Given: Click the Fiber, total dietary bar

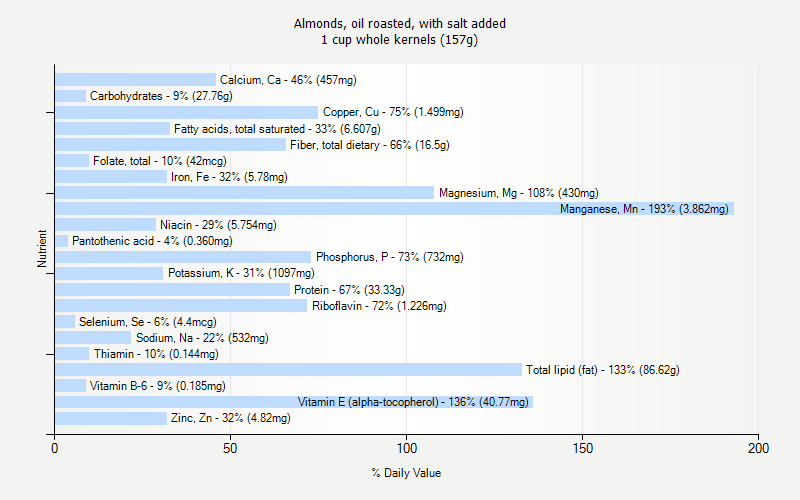Looking at the screenshot, I should point(170,145).
